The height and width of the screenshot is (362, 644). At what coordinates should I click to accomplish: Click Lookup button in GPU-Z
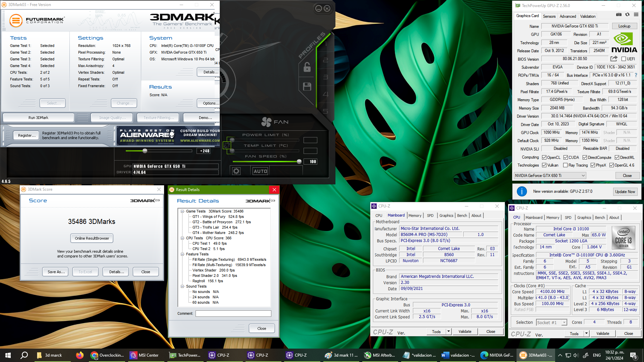pos(624,26)
